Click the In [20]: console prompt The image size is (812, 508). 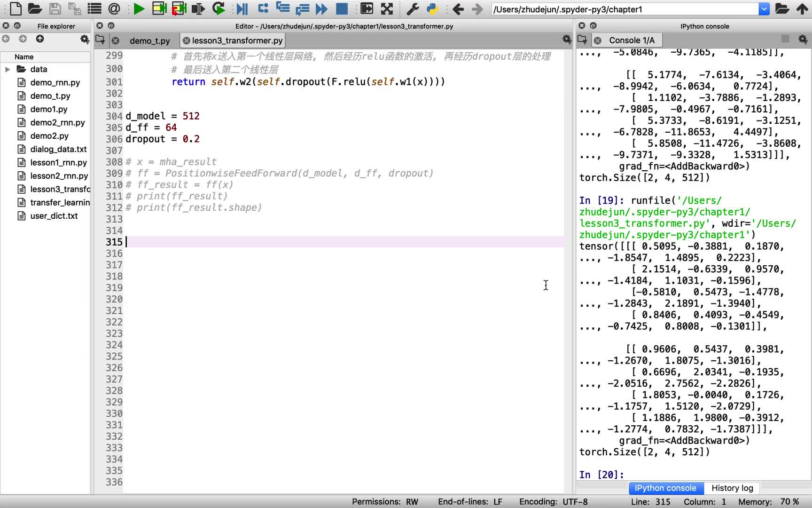(601, 475)
